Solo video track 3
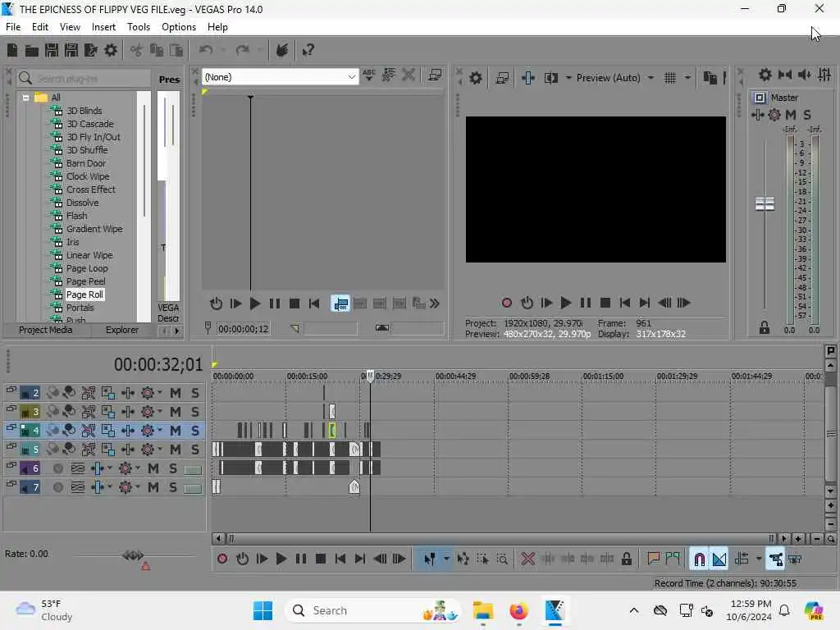This screenshot has width=840, height=630. (x=195, y=412)
